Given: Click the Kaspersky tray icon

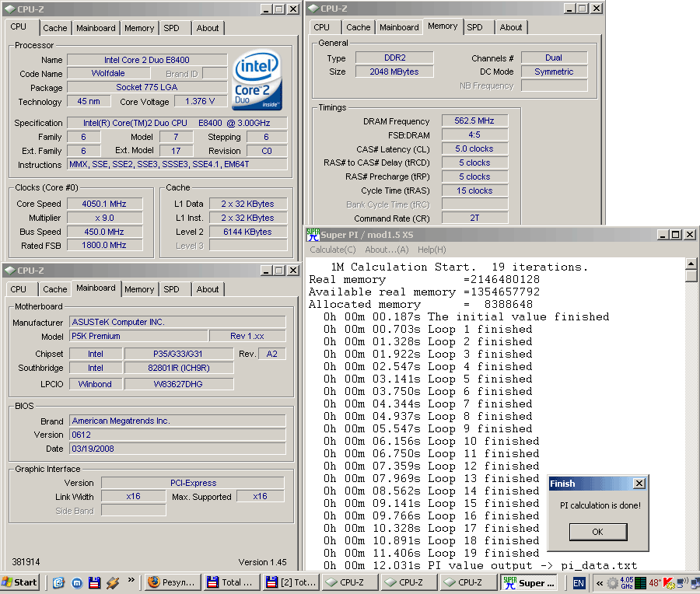Looking at the screenshot, I should click(668, 583).
